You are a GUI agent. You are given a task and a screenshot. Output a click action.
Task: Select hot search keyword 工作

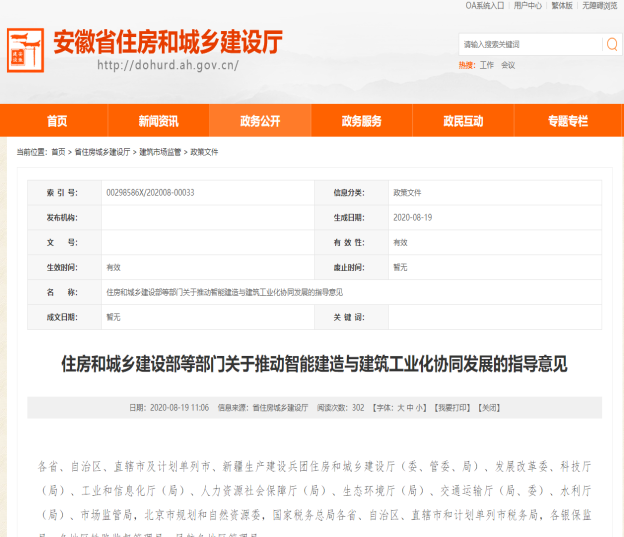click(487, 65)
